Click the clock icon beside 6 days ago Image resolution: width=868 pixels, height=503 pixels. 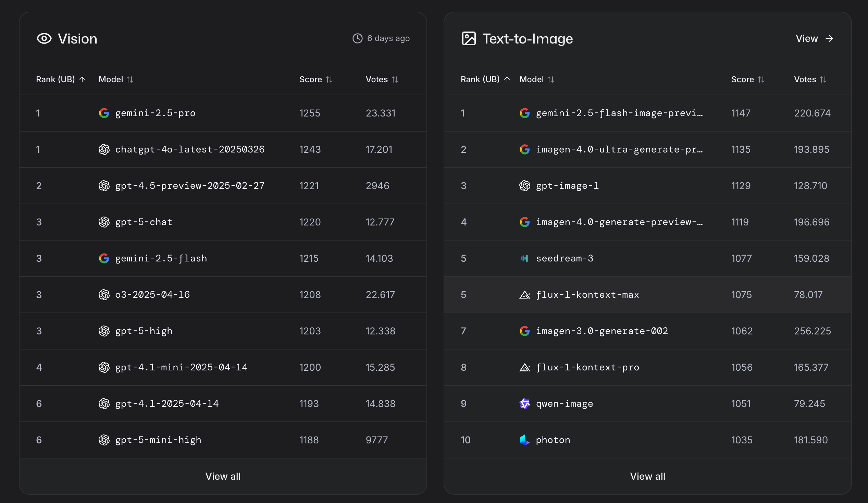357,38
